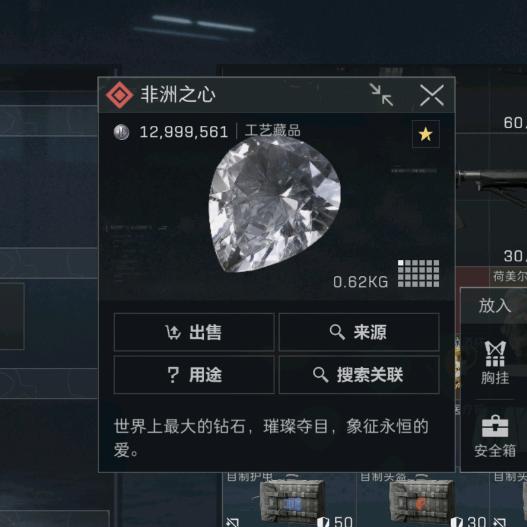Click the 放入 menu header
The width and height of the screenshot is (527, 527).
tap(494, 306)
